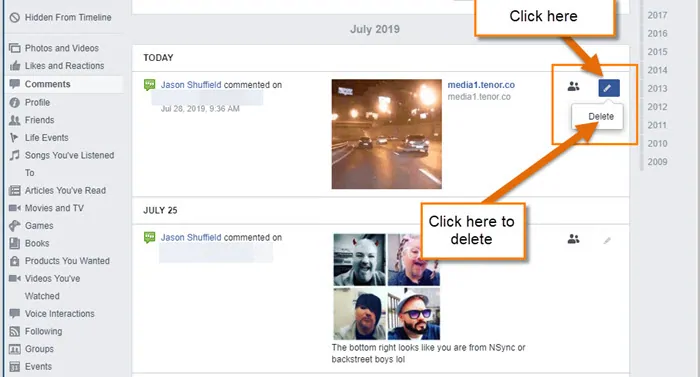The image size is (700, 377).
Task: Open the Comments filter in sidebar
Action: pyautogui.click(x=65, y=84)
